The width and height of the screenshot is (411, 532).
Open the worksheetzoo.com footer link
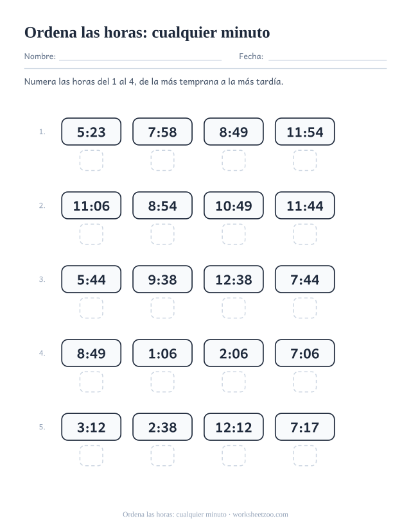[x=260, y=515]
